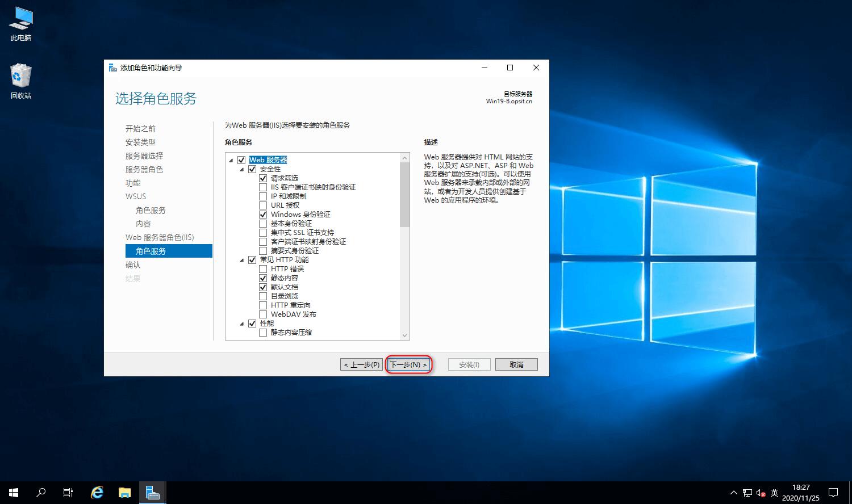852x504 pixels.
Task: Go to 功能 wizard step
Action: 133,183
